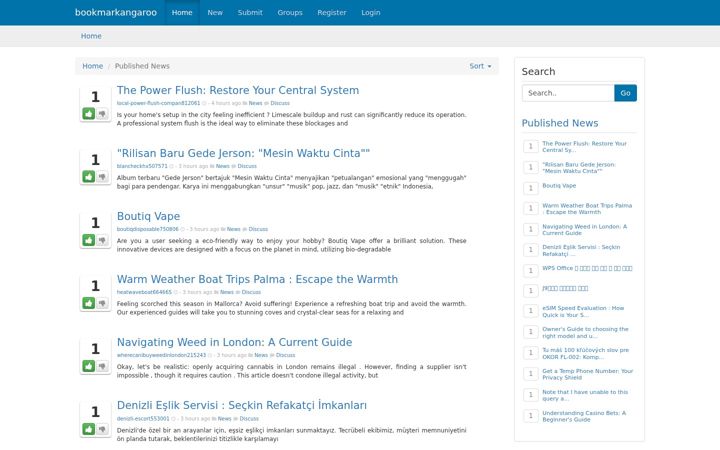This screenshot has width=720, height=450.
Task: Open the 'Rilisan Baru Gede Jerson' headline
Action: point(243,153)
